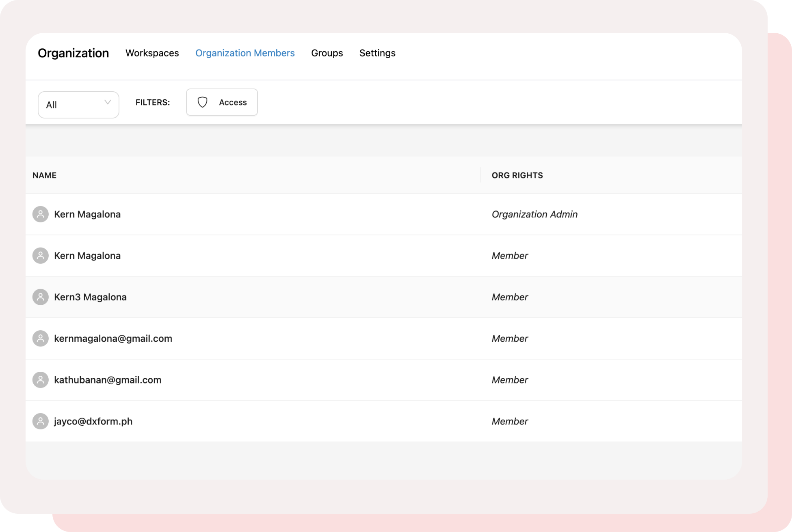Image resolution: width=792 pixels, height=532 pixels.
Task: Click Organization Admin rights label
Action: [x=534, y=214]
